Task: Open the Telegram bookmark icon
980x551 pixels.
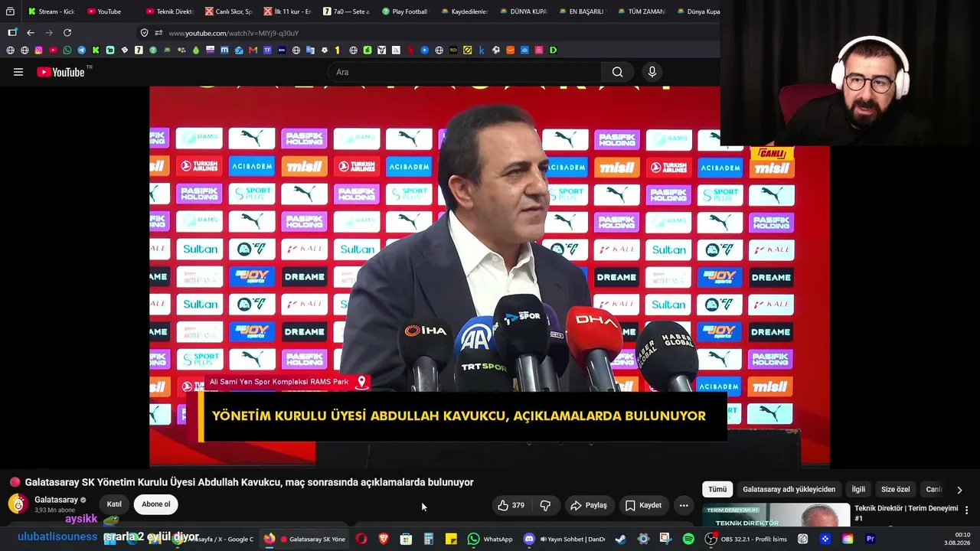Action: point(82,51)
